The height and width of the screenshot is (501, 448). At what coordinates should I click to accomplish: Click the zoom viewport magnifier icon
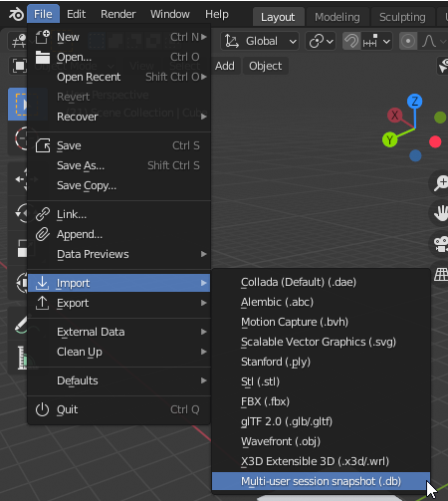(440, 183)
